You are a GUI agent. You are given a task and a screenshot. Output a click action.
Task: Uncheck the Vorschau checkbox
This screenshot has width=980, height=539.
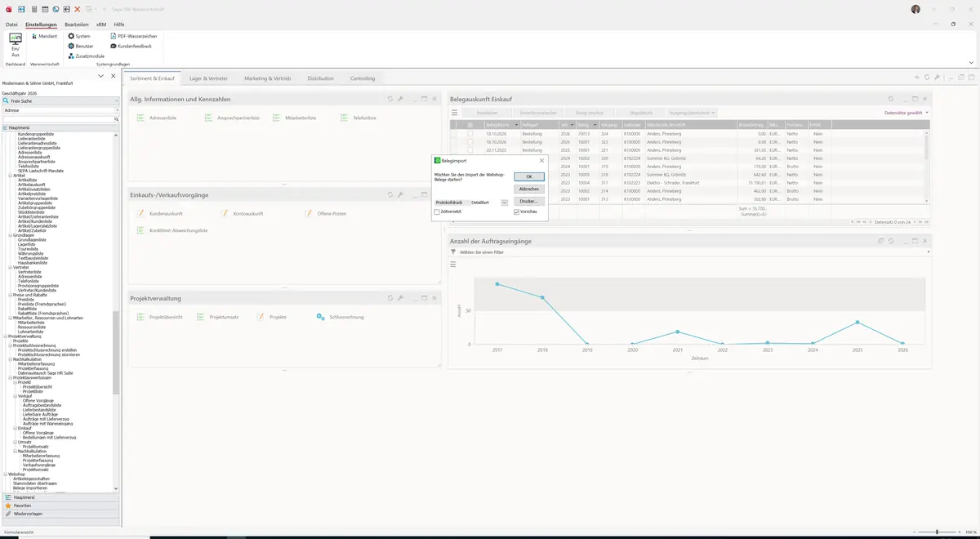pyautogui.click(x=517, y=212)
